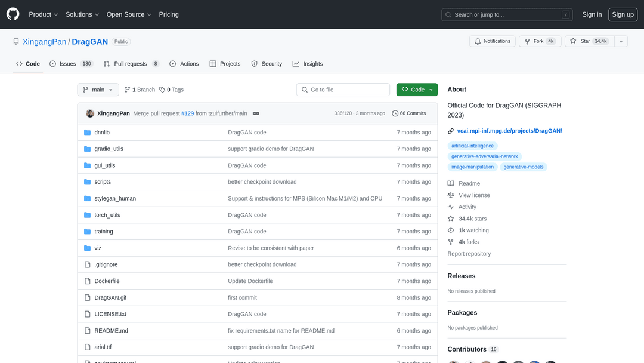Open the dnnlib folder
Viewport: 644px width, 363px height.
102,133
